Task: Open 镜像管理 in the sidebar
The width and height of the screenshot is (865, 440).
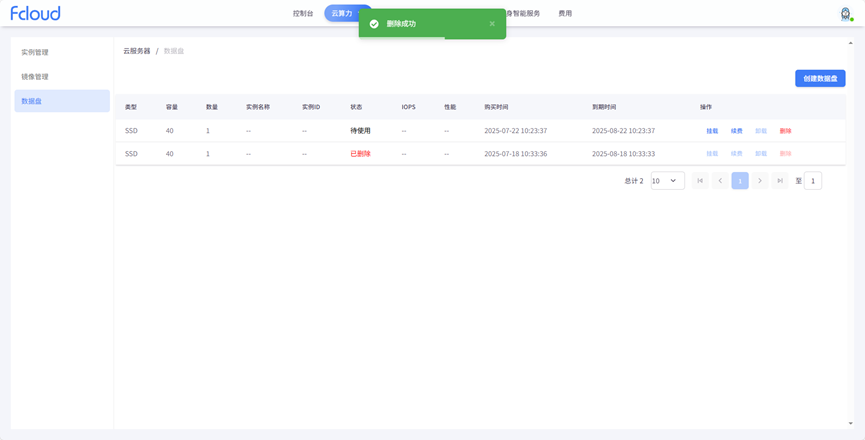Action: click(x=35, y=77)
